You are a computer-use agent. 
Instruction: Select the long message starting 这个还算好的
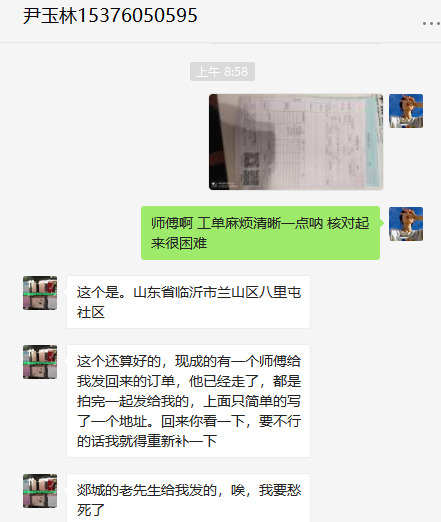click(x=188, y=401)
